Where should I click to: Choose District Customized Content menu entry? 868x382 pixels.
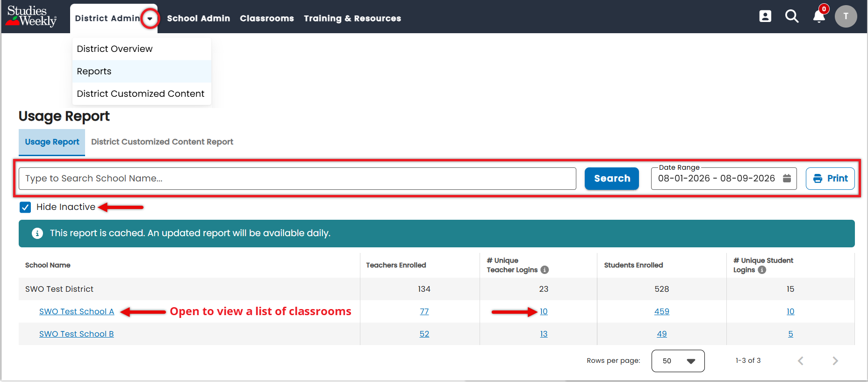(142, 94)
